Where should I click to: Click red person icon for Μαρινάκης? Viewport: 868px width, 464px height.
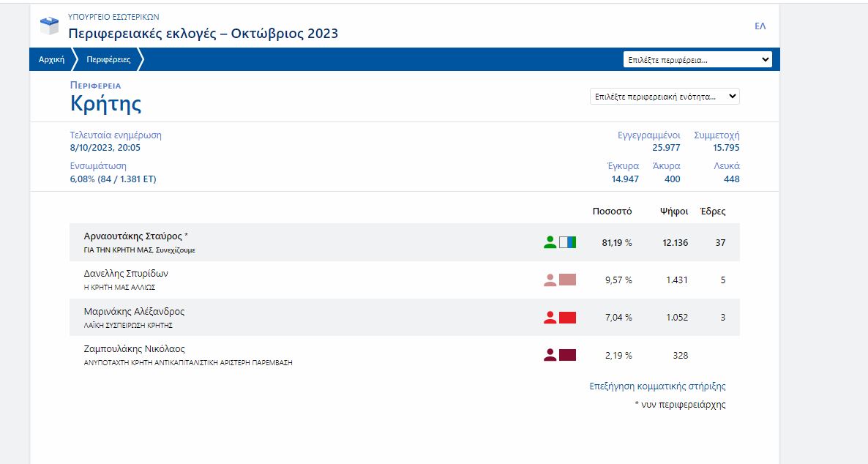click(550, 318)
